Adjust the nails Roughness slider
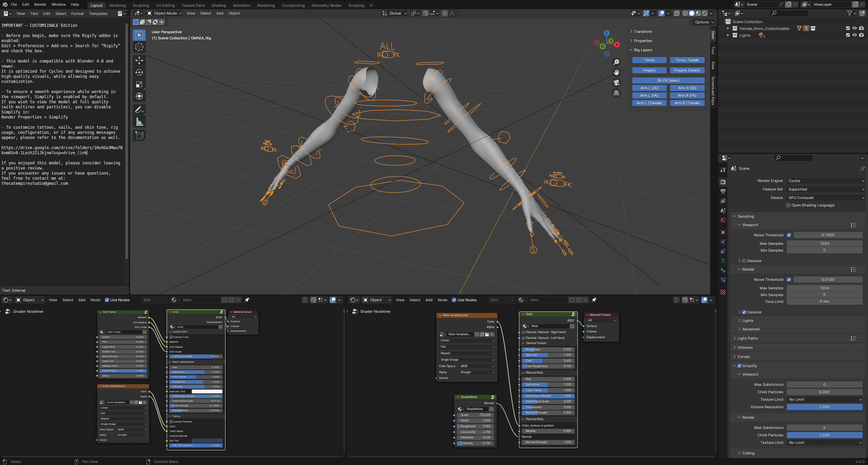Image resolution: width=868 pixels, height=465 pixels. point(548,350)
